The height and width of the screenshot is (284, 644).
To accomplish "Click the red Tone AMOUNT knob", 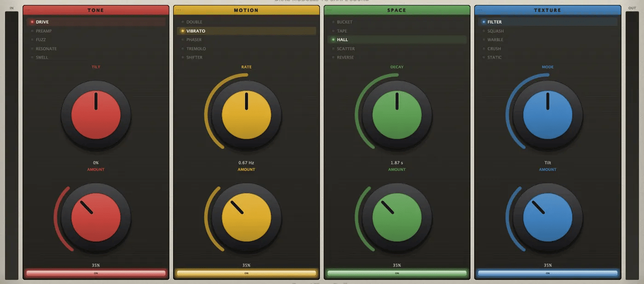I will coord(96,217).
